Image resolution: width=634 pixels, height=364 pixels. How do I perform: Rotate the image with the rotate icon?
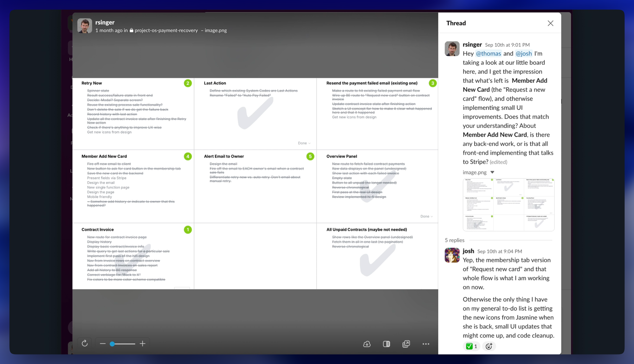coord(85,344)
